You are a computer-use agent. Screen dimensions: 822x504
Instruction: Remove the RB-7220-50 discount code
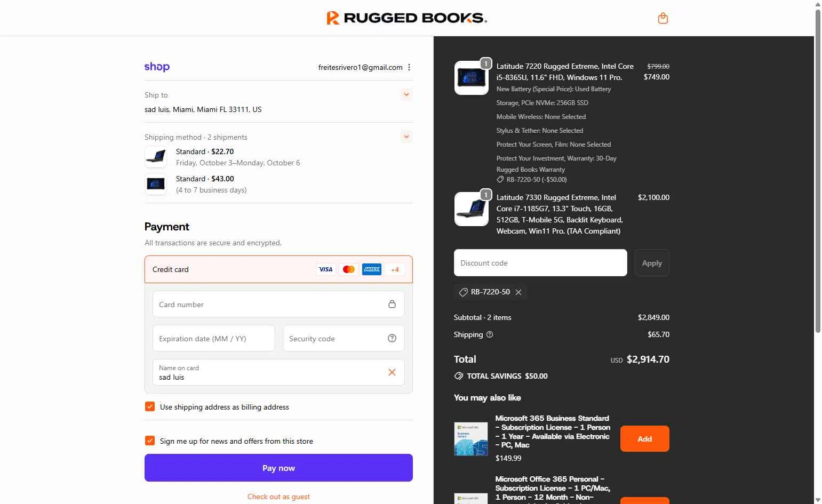[518, 292]
